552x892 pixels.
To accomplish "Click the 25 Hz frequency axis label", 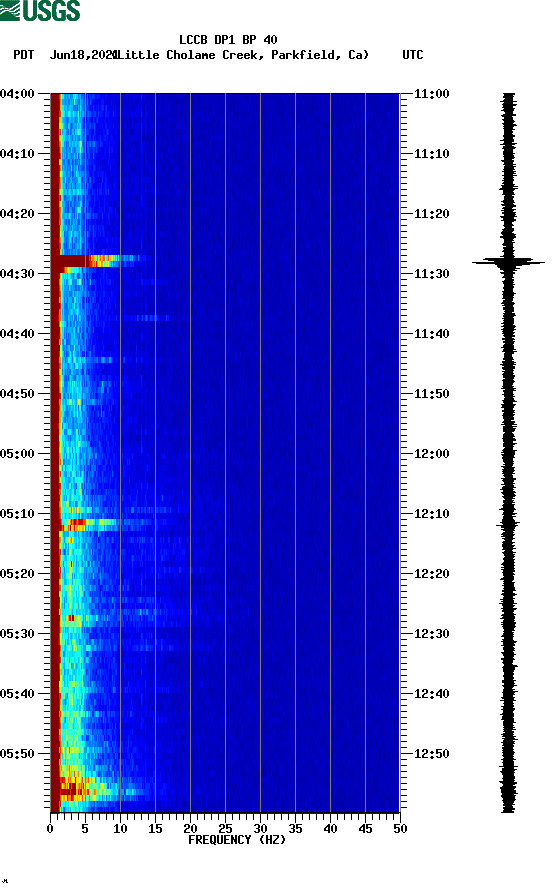I will (225, 829).
